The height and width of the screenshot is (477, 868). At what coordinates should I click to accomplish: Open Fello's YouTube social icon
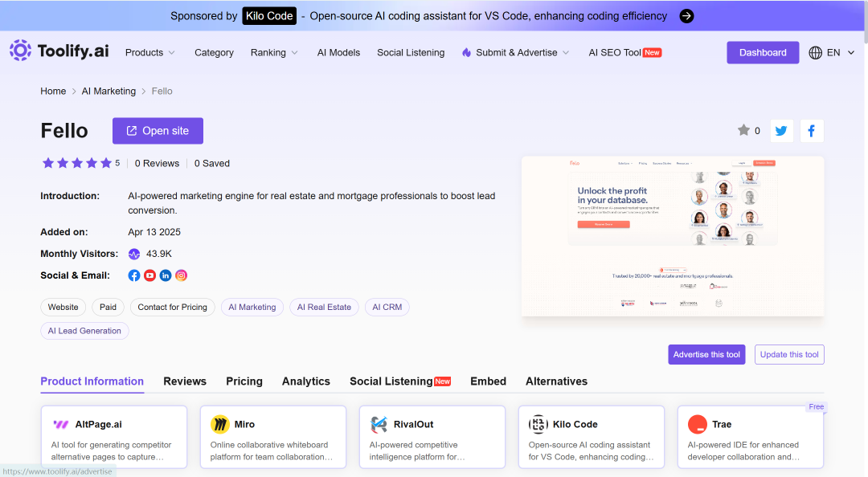click(149, 275)
